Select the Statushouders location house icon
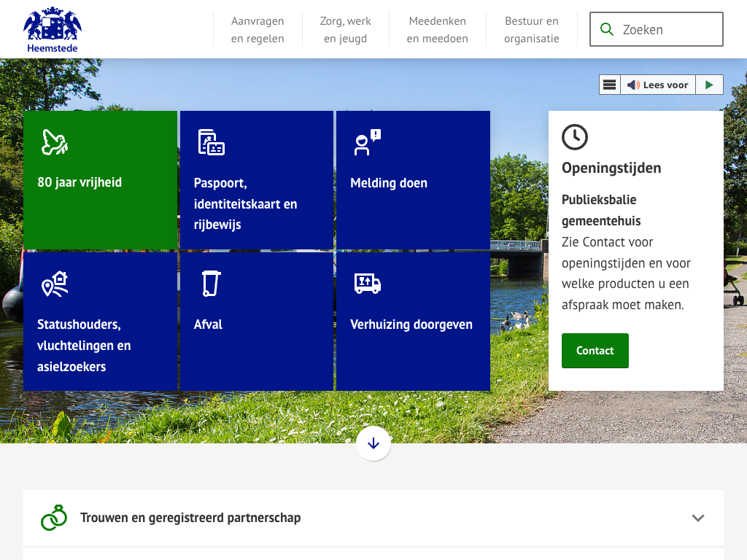Viewport: 747px width, 560px height. (x=55, y=284)
